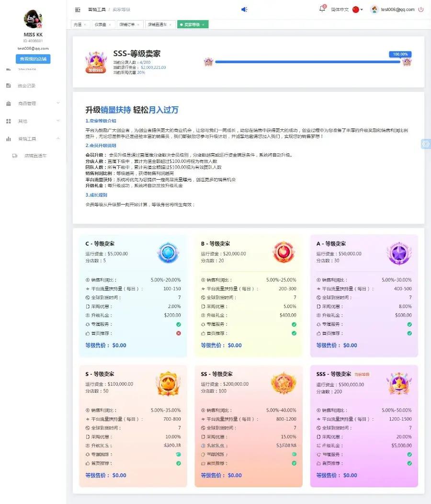
Task: Click the C - 等级卖家 card title
Action: tap(100, 244)
